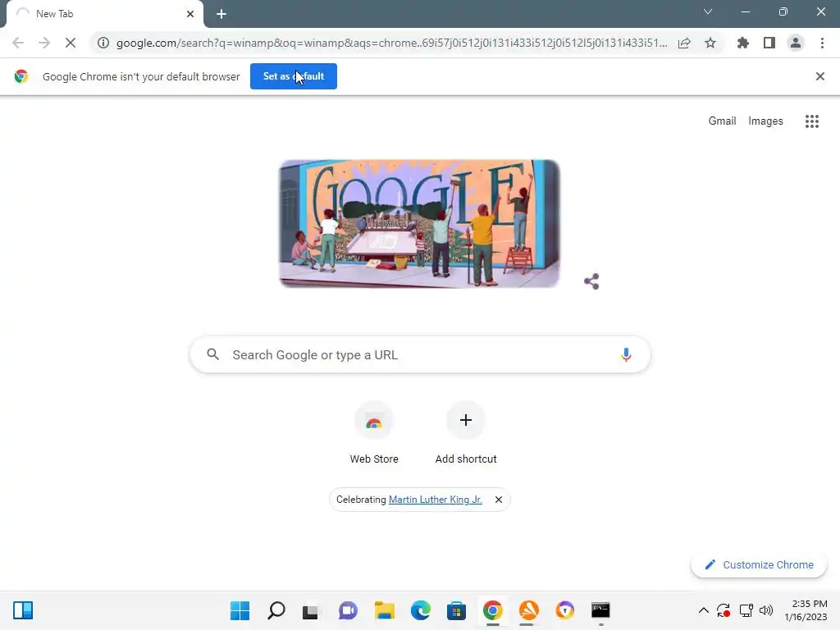Open the orange Avast icon in taskbar

529,610
